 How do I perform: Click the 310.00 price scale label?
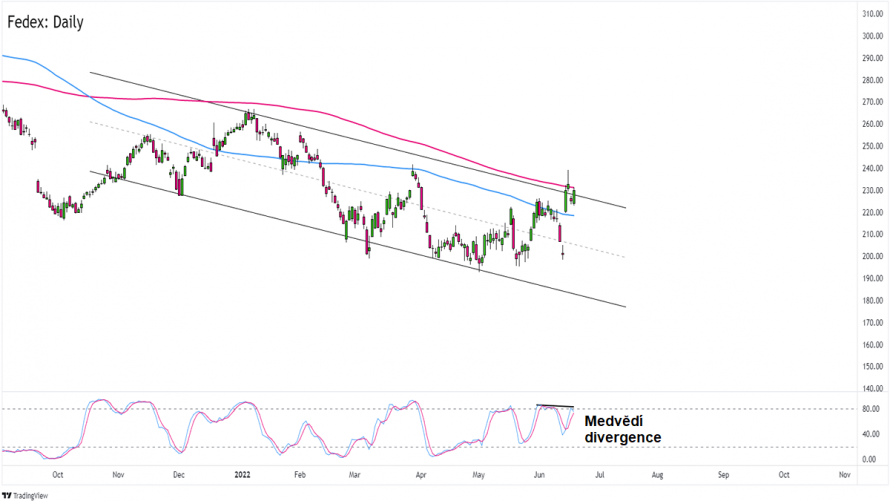872,14
